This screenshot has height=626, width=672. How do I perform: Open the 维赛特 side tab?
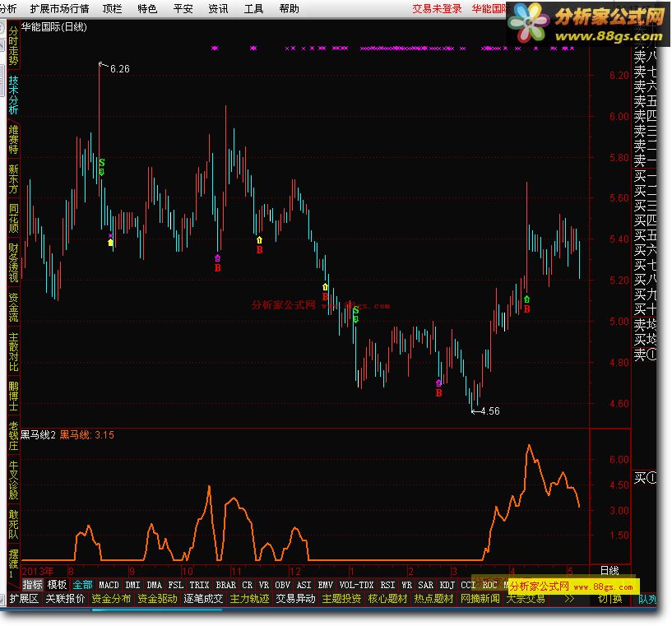click(13, 140)
